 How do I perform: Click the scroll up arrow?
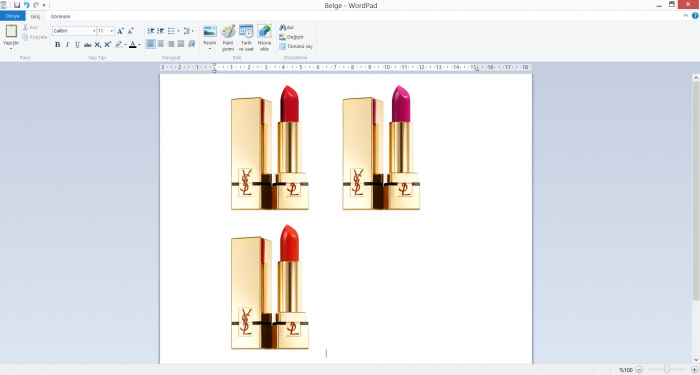coord(696,78)
